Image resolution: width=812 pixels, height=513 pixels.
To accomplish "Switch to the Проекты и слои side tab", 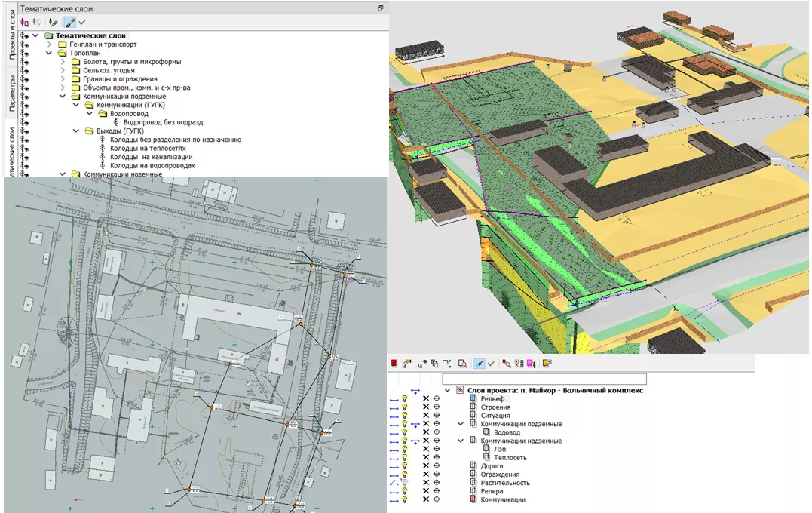I will point(12,35).
